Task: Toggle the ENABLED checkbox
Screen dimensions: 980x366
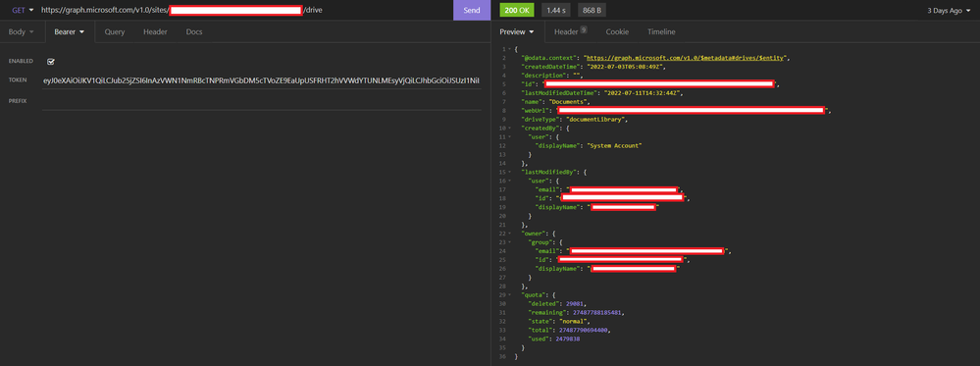Action: click(51, 61)
